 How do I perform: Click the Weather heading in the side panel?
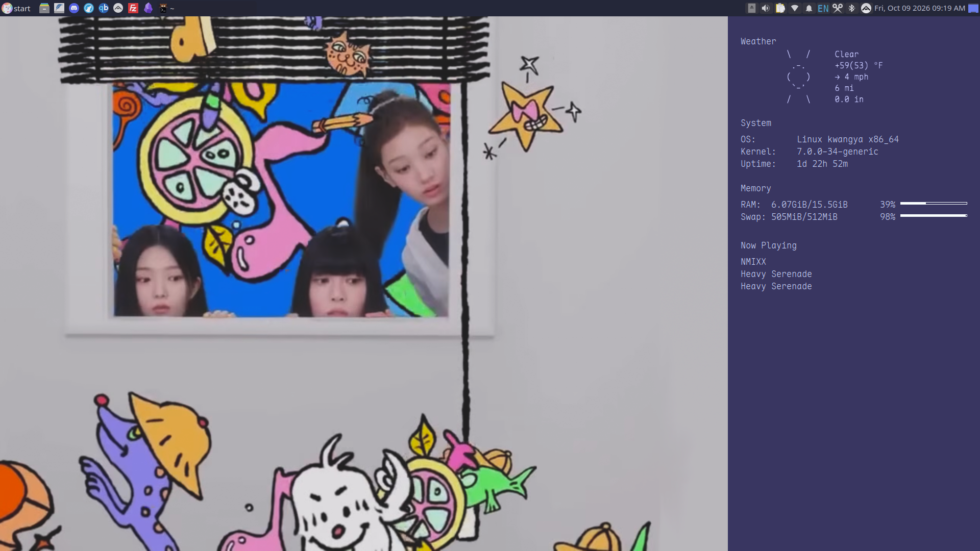758,41
